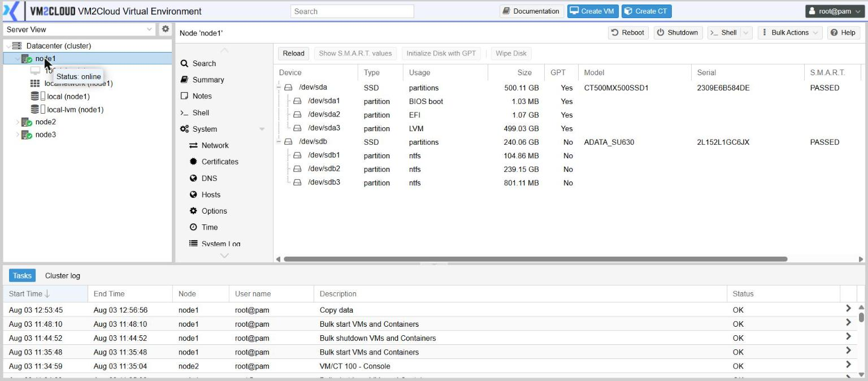Click the Create CT button
The image size is (868, 381).
[646, 11]
